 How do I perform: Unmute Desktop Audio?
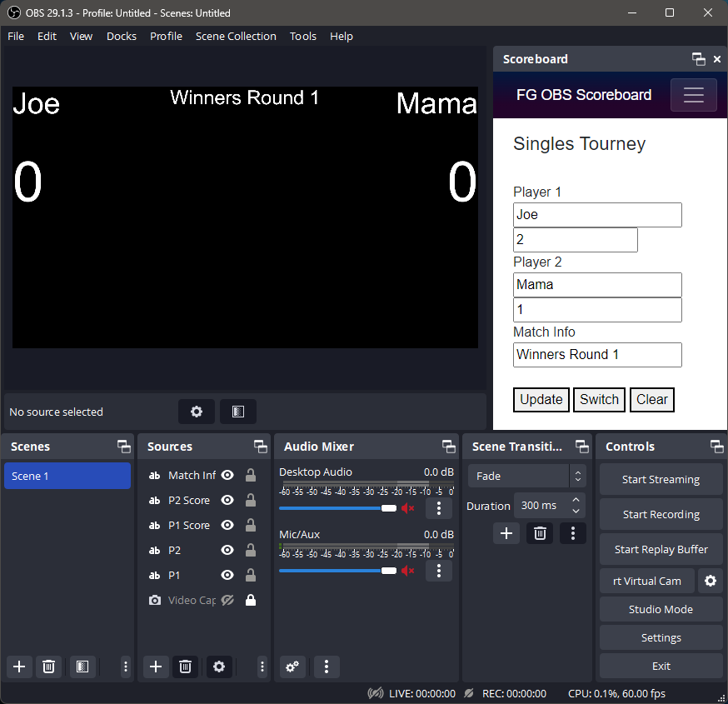(x=407, y=507)
